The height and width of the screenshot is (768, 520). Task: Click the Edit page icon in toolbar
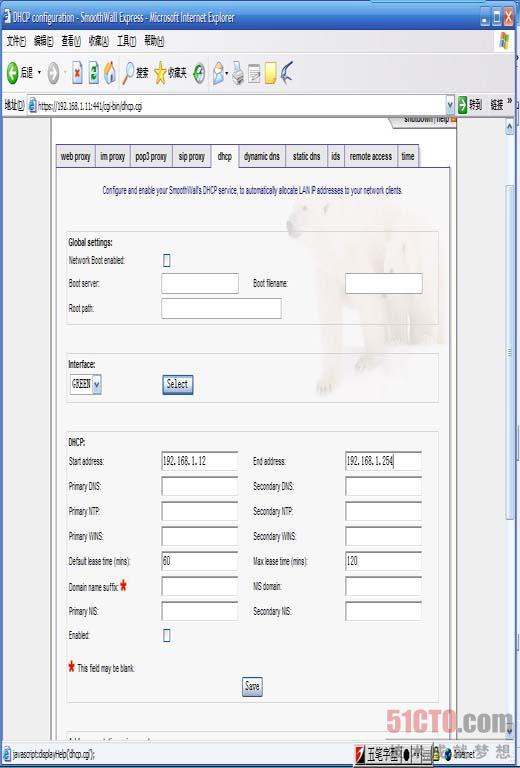coord(254,73)
